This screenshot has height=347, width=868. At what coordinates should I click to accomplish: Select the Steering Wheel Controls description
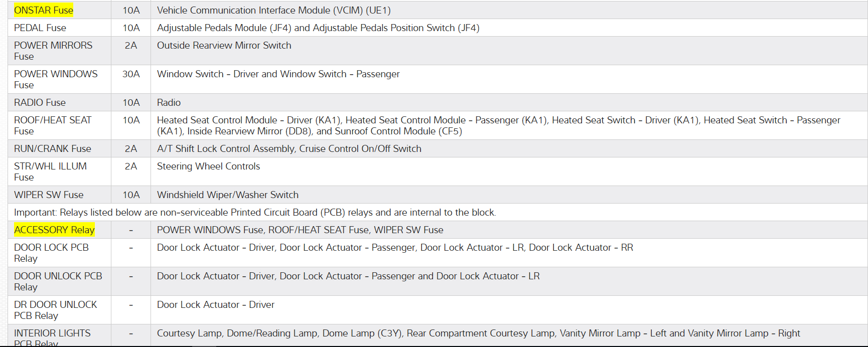tap(208, 166)
